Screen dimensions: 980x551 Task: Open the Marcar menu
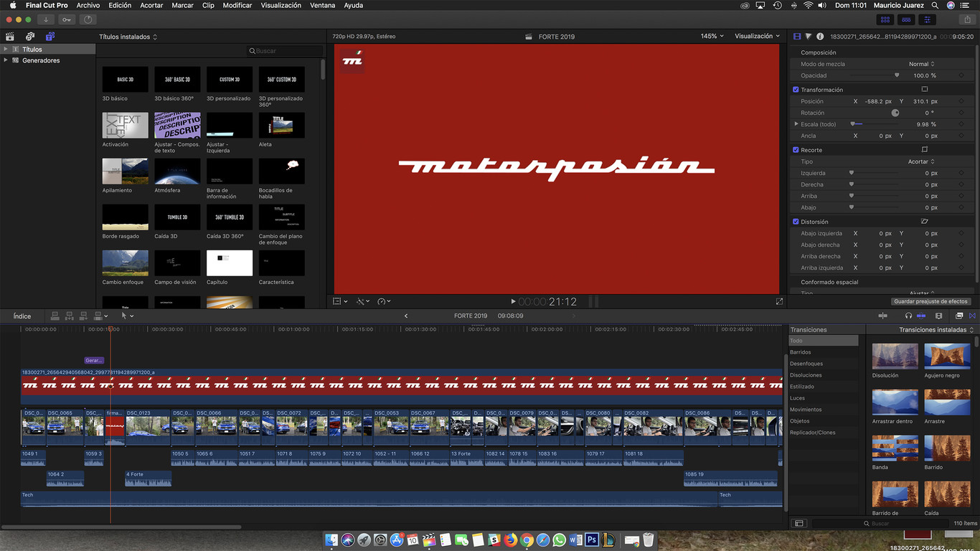click(182, 5)
